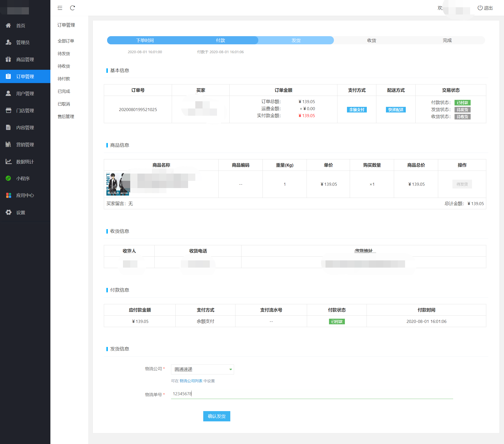Image resolution: width=504 pixels, height=444 pixels.
Task: Click the green dropdown arrow for 圆通速递
Action: tap(231, 369)
